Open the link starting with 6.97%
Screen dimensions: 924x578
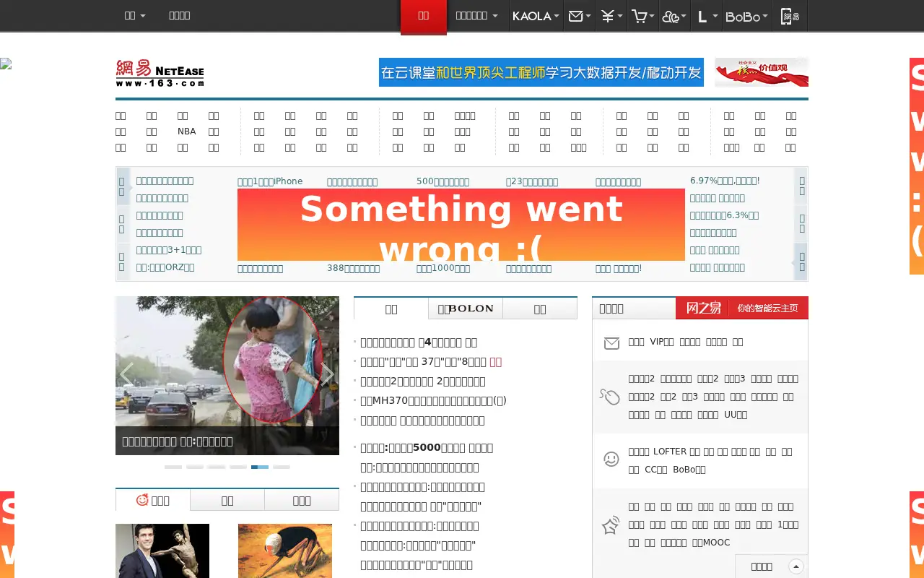[725, 181]
